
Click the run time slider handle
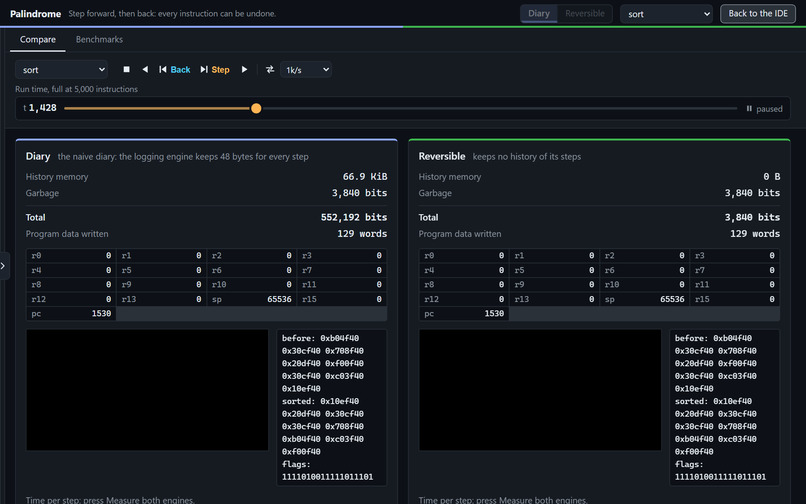(x=256, y=109)
